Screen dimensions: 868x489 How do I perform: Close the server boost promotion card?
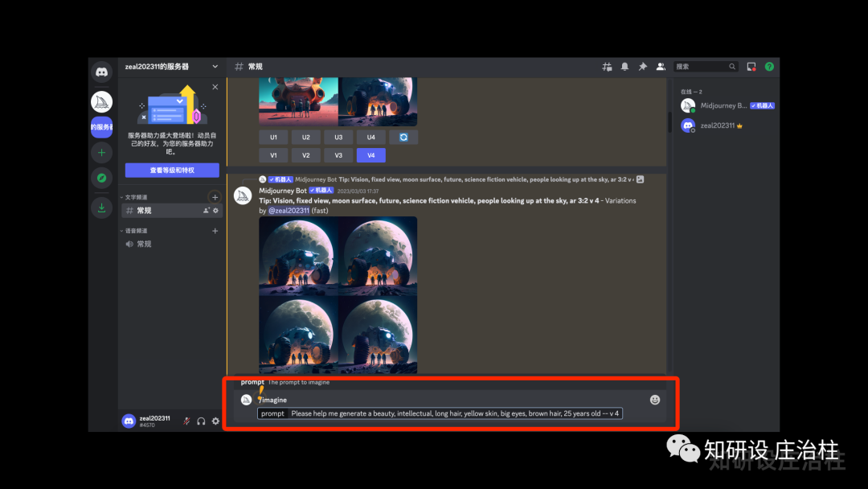(x=215, y=87)
